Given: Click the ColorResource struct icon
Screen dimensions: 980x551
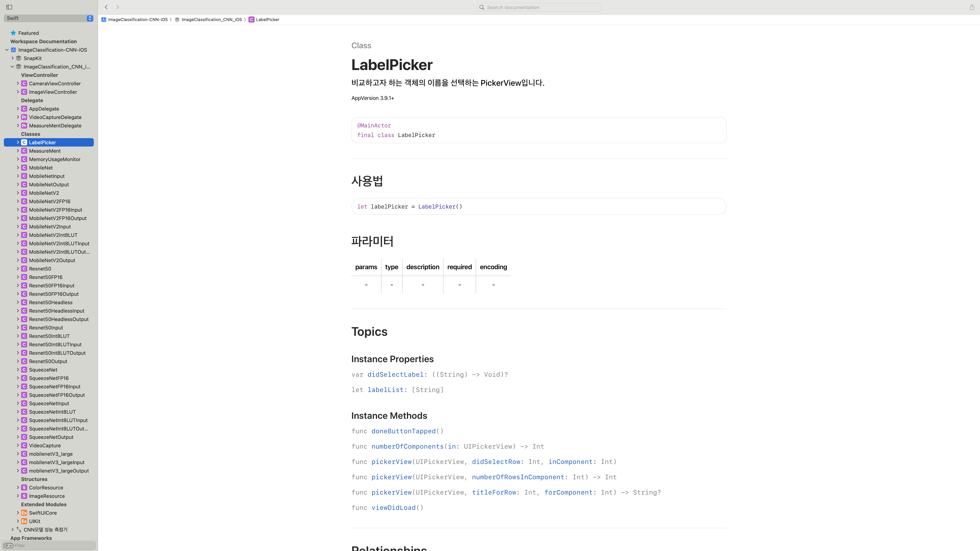Looking at the screenshot, I should click(x=24, y=487).
